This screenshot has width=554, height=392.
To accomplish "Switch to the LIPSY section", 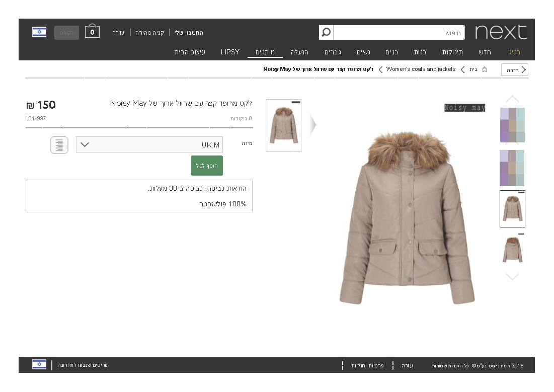I will pos(229,52).
